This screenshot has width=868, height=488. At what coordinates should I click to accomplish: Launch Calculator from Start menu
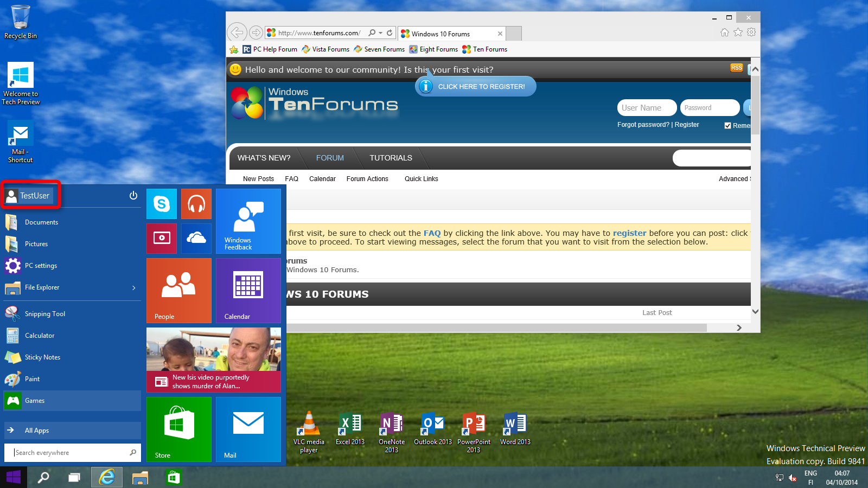pyautogui.click(x=72, y=336)
